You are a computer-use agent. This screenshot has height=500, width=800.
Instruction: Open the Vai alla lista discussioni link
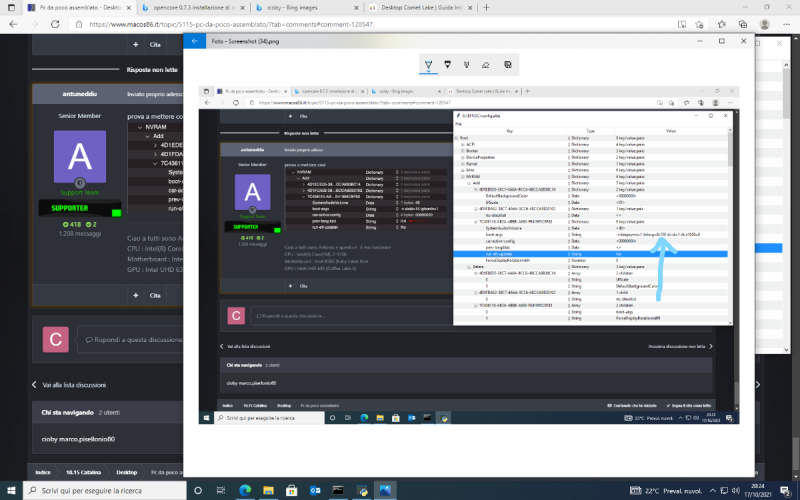pyautogui.click(x=74, y=384)
